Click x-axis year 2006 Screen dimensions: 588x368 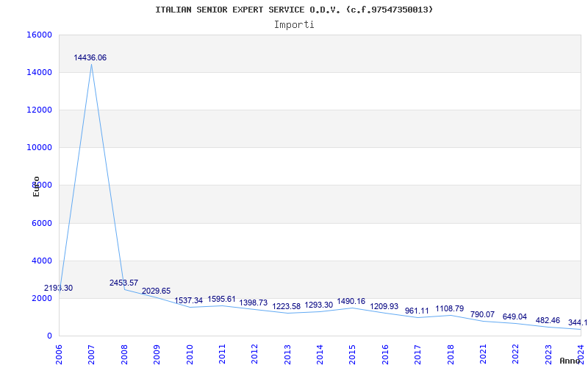pos(59,354)
